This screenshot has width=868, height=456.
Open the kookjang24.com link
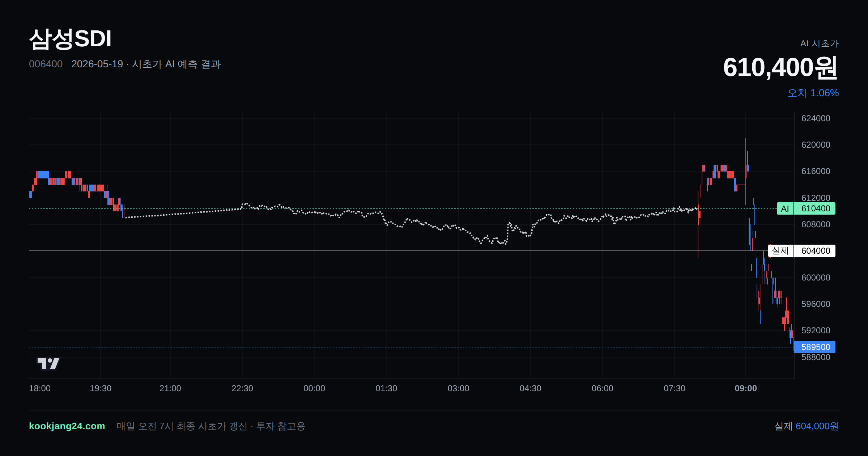[67, 426]
